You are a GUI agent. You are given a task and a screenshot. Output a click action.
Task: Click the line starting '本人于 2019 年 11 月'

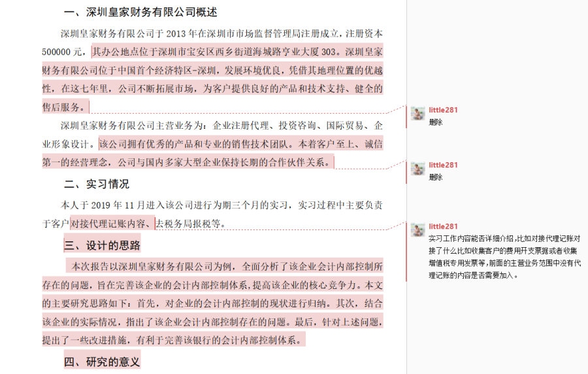pyautogui.click(x=221, y=205)
